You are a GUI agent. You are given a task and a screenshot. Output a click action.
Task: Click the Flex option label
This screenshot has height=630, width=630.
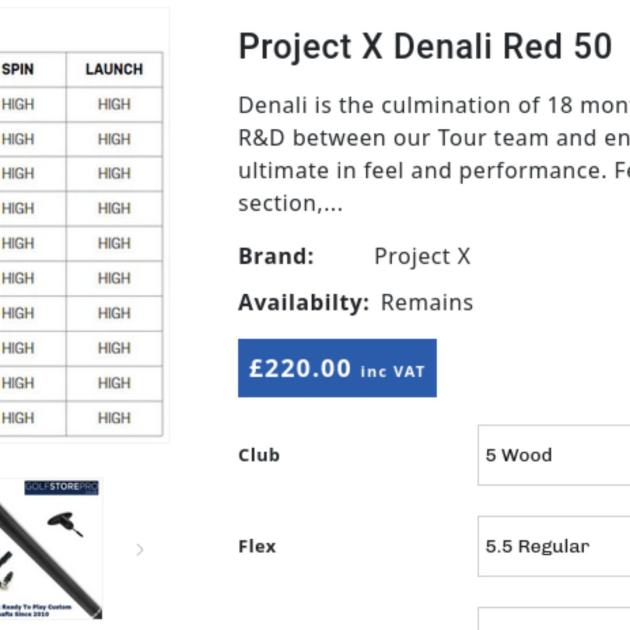tap(257, 546)
